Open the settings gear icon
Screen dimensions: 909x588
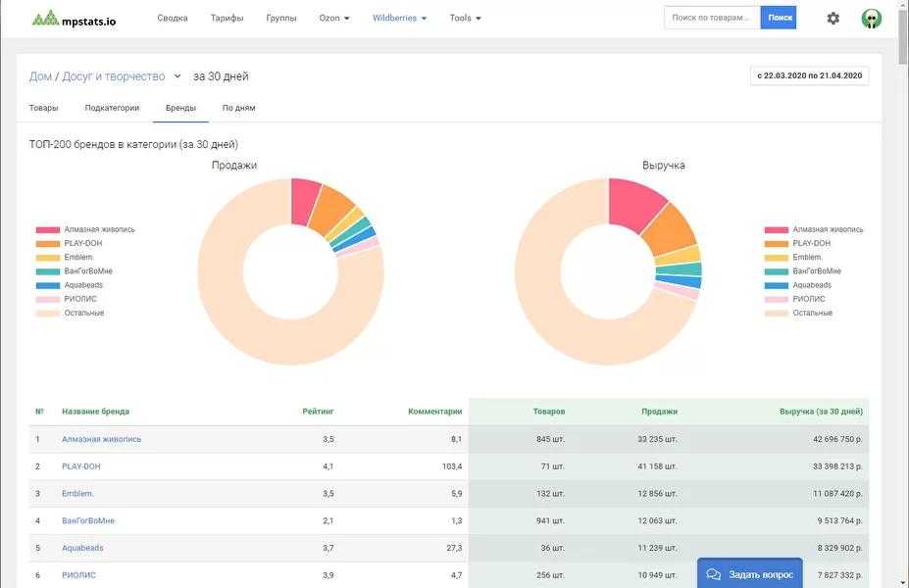833,18
